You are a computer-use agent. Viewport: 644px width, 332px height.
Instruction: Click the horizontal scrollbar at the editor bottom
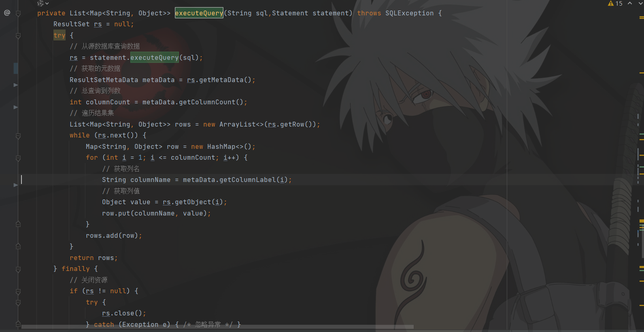click(217, 327)
